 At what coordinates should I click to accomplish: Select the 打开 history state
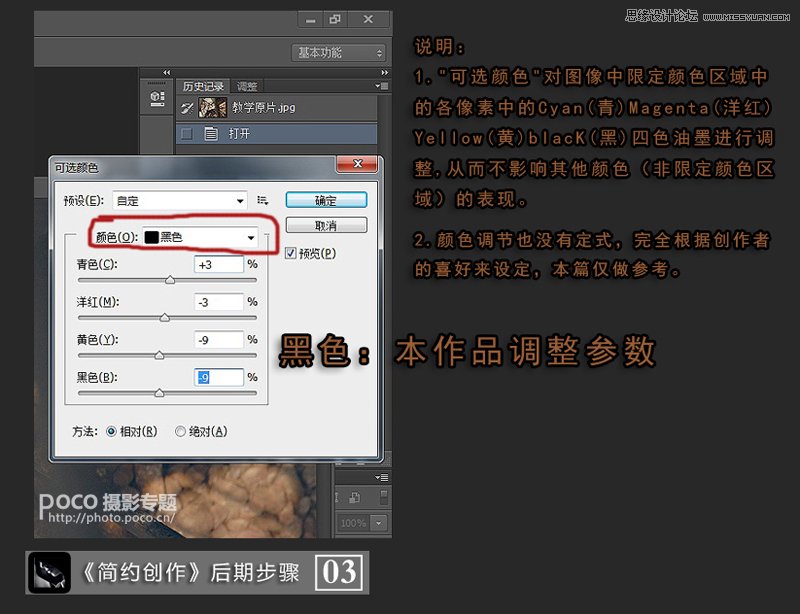click(x=277, y=134)
